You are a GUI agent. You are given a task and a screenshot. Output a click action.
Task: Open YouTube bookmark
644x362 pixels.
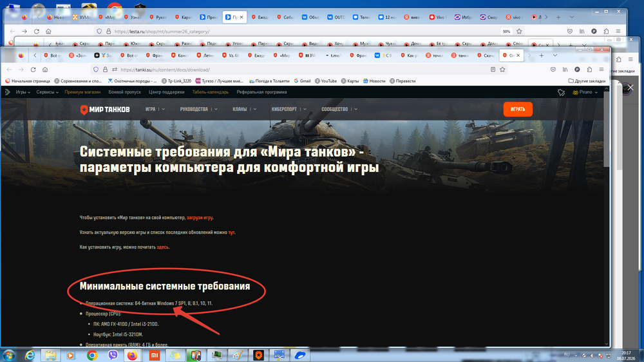tap(326, 81)
